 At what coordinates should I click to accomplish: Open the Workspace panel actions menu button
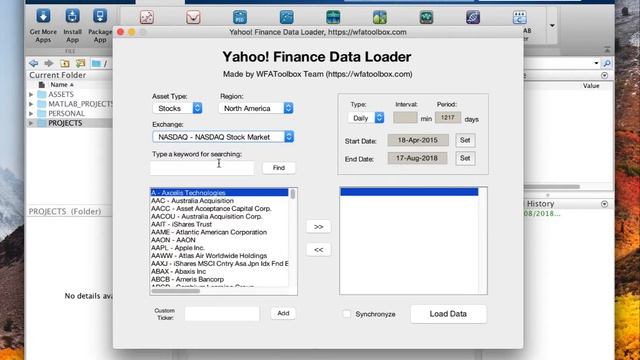click(x=604, y=76)
